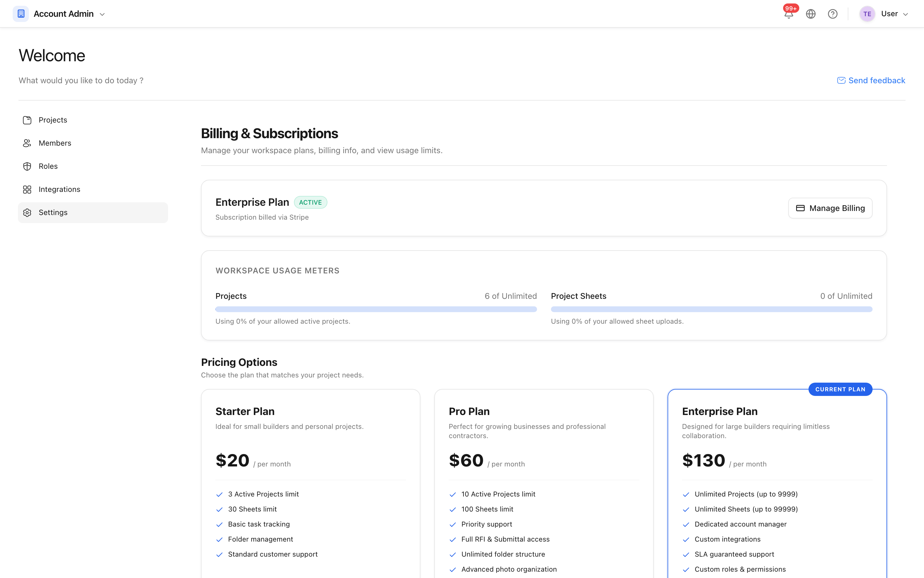Click the Integrations grid icon in sidebar
This screenshot has width=924, height=578.
point(27,189)
